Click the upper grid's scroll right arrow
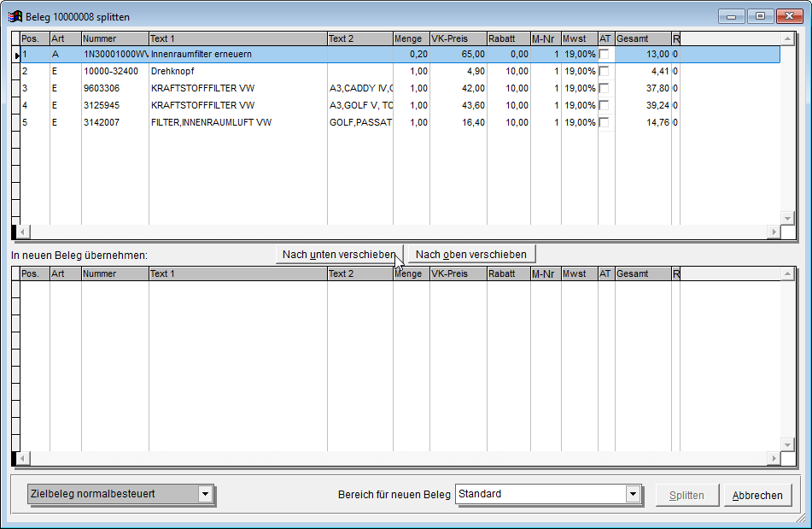 [774, 232]
